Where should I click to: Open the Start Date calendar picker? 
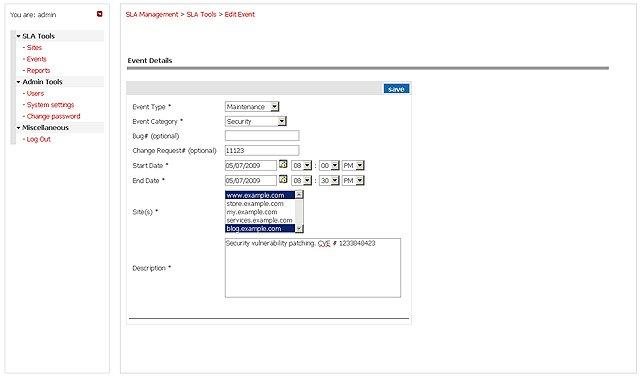(x=283, y=164)
